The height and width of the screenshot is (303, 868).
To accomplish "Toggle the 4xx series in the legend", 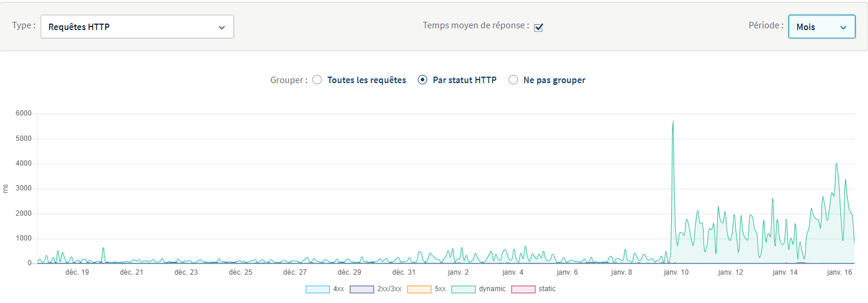I will (x=318, y=289).
